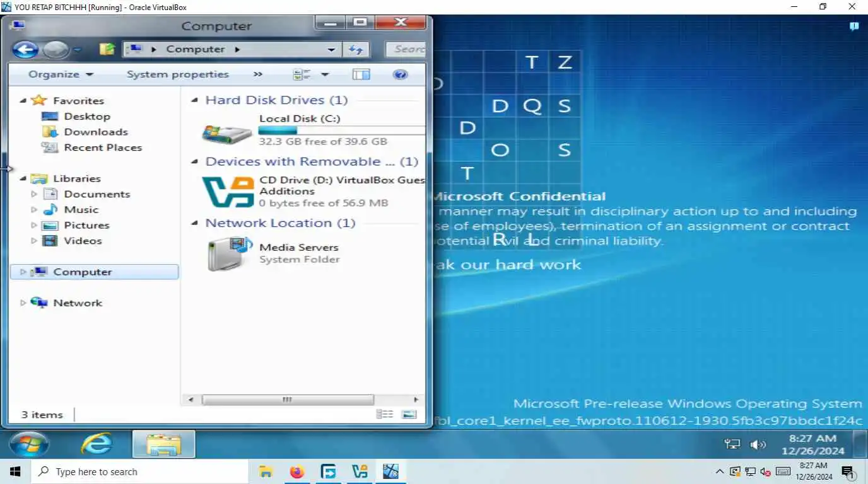Open Explorer help icon
The width and height of the screenshot is (868, 484).
point(400,74)
